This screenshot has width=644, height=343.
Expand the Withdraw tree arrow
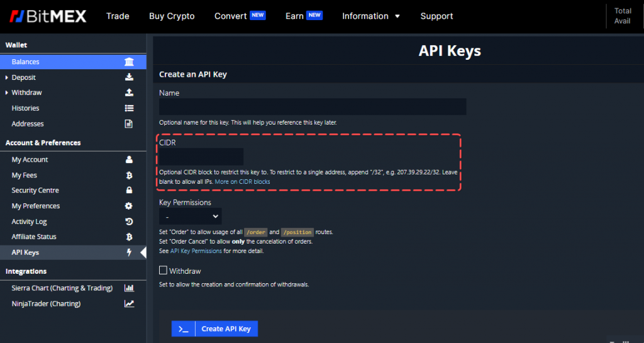tap(6, 93)
